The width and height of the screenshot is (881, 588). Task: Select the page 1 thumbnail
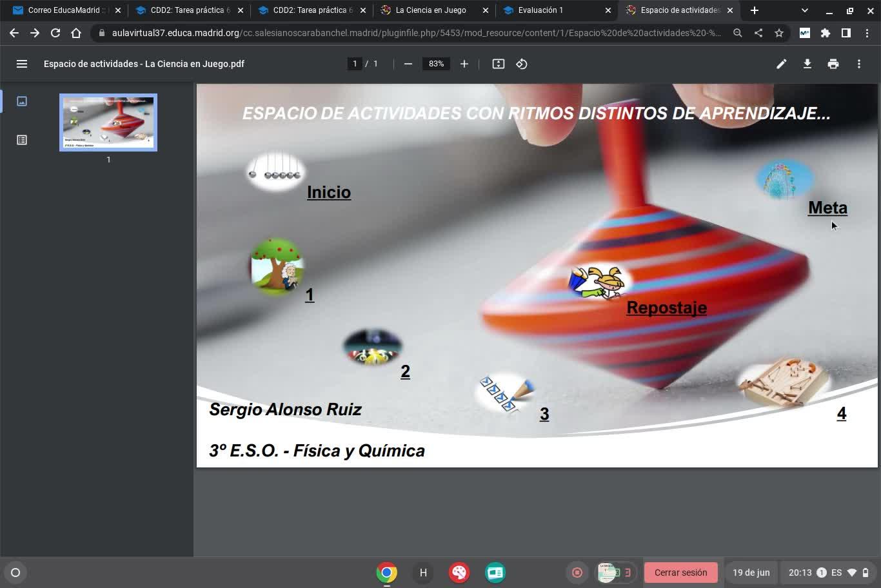(108, 122)
